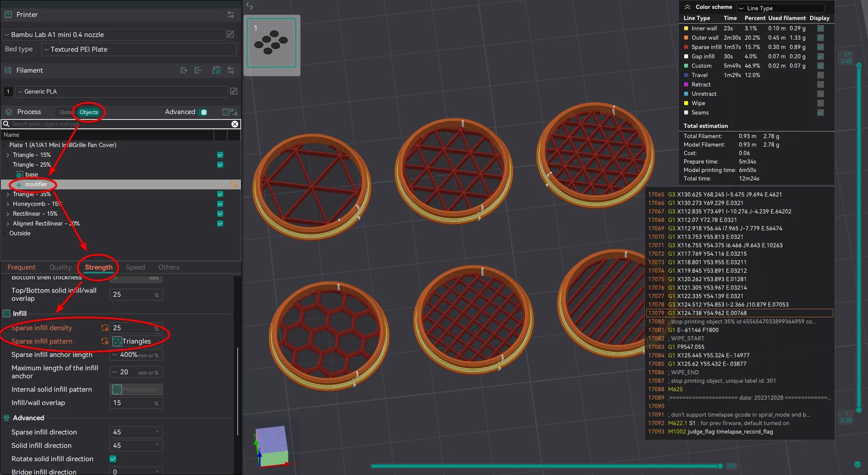Hide Seams display in the legend
868x475 pixels.
click(x=820, y=113)
